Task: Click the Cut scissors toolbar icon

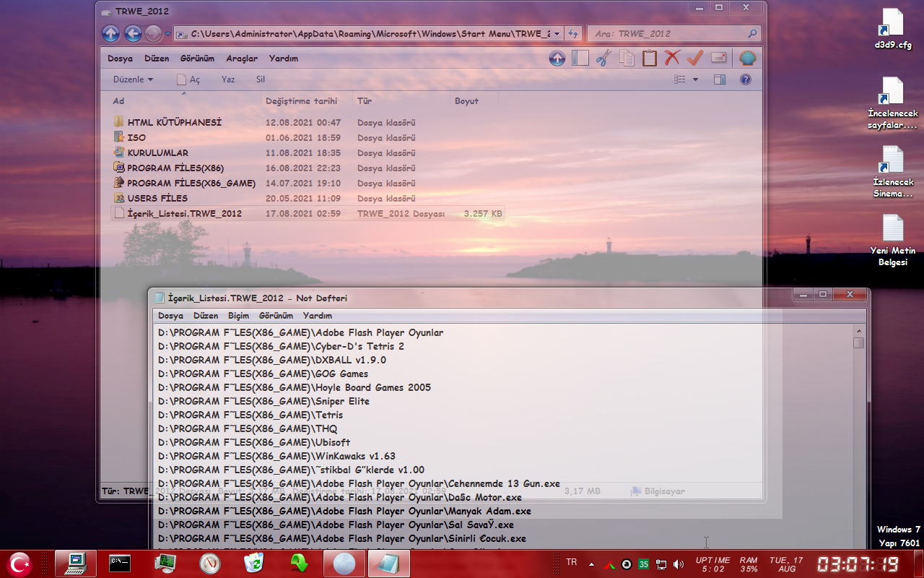Action: point(603,59)
